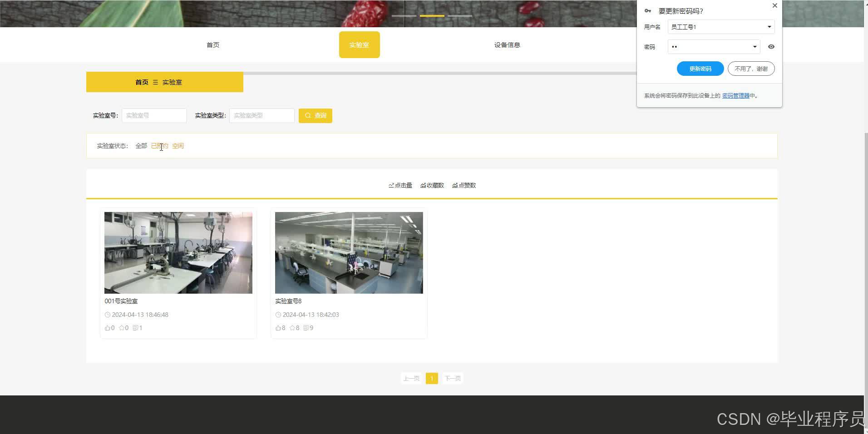Image resolution: width=868 pixels, height=434 pixels.
Task: Click thumbs-up icon on 实验室号8 card
Action: click(278, 328)
